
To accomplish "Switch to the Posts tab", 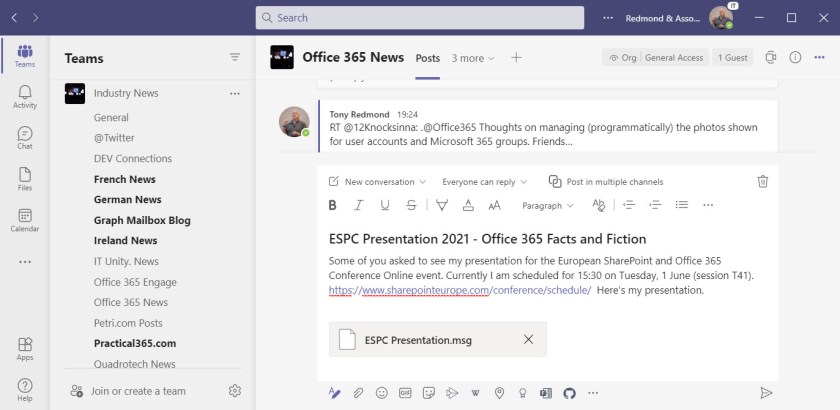I will tap(428, 58).
